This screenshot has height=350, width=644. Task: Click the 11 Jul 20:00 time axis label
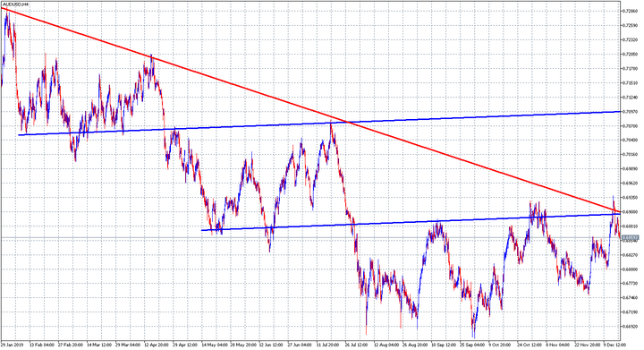click(328, 345)
